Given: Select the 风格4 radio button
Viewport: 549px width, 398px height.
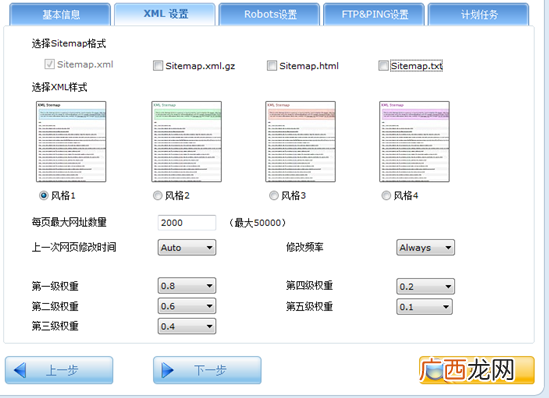Looking at the screenshot, I should [x=386, y=195].
